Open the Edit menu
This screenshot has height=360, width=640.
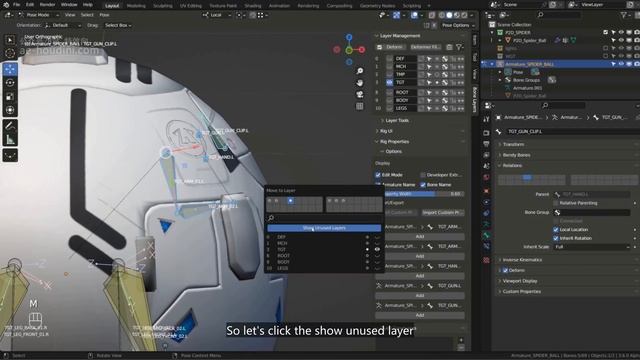[30, 5]
